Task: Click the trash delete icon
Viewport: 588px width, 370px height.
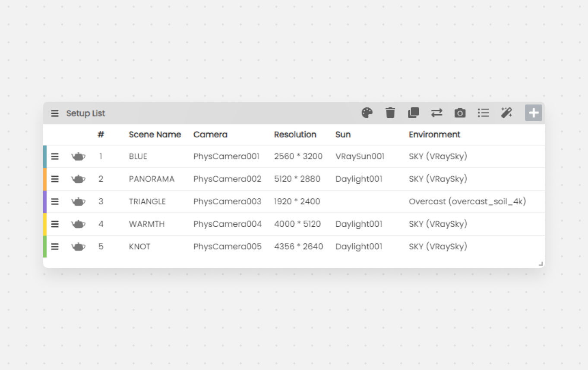Action: click(x=390, y=113)
